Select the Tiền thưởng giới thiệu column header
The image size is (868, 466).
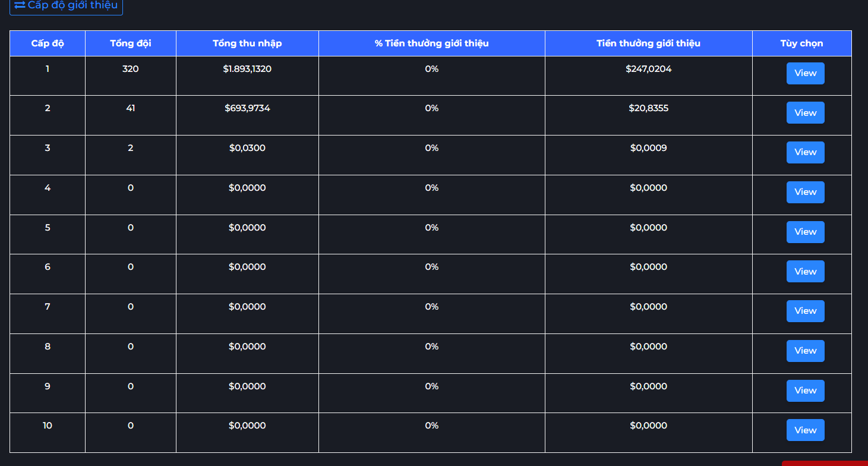pos(648,43)
